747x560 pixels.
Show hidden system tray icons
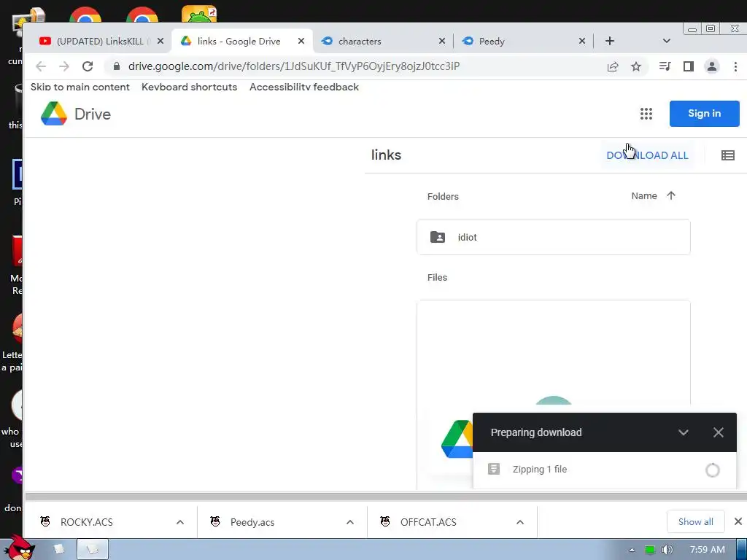632,550
